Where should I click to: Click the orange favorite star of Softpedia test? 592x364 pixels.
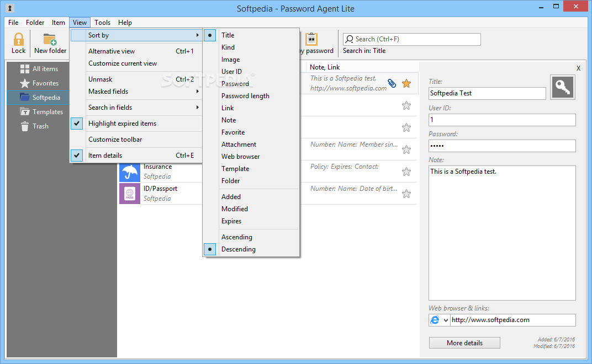[x=406, y=83]
